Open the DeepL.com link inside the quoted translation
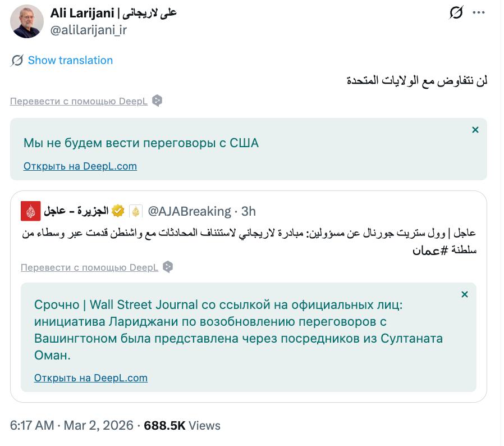 pyautogui.click(x=90, y=377)
